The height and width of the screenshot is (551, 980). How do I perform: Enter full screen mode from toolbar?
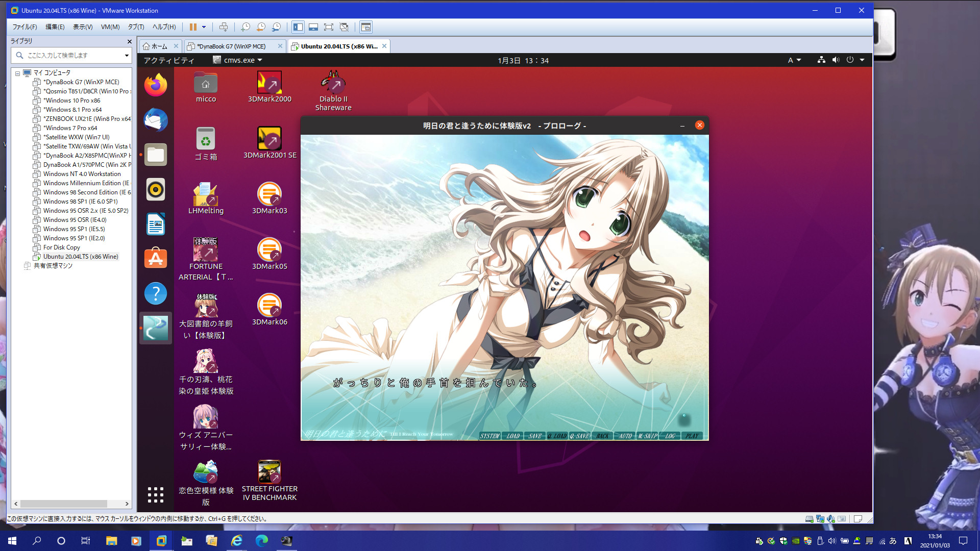click(x=329, y=27)
